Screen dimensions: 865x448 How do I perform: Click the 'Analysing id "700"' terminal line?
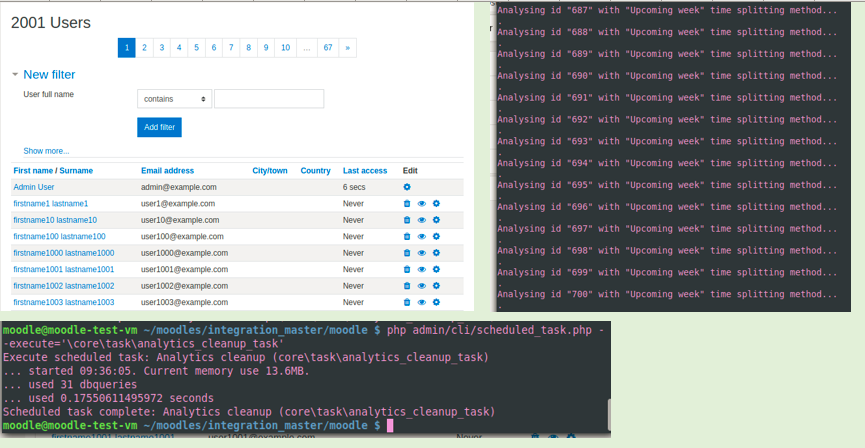(667, 294)
